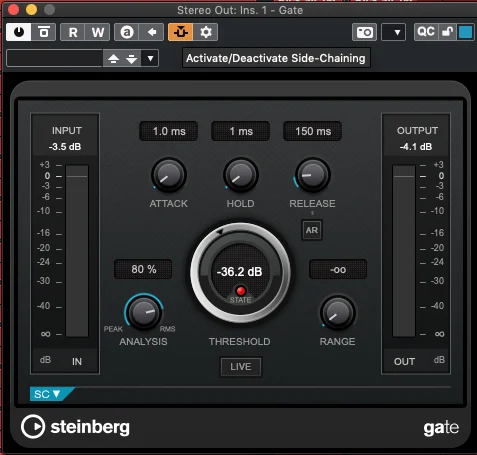Click the Bypass Effect button
477x455 pixels.
click(x=44, y=32)
